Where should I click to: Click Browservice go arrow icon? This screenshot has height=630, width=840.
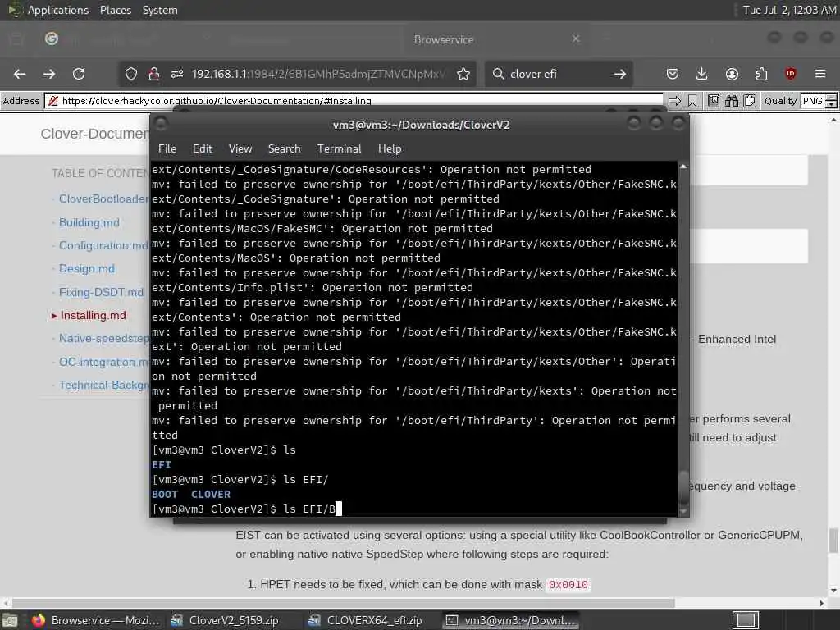click(x=674, y=101)
